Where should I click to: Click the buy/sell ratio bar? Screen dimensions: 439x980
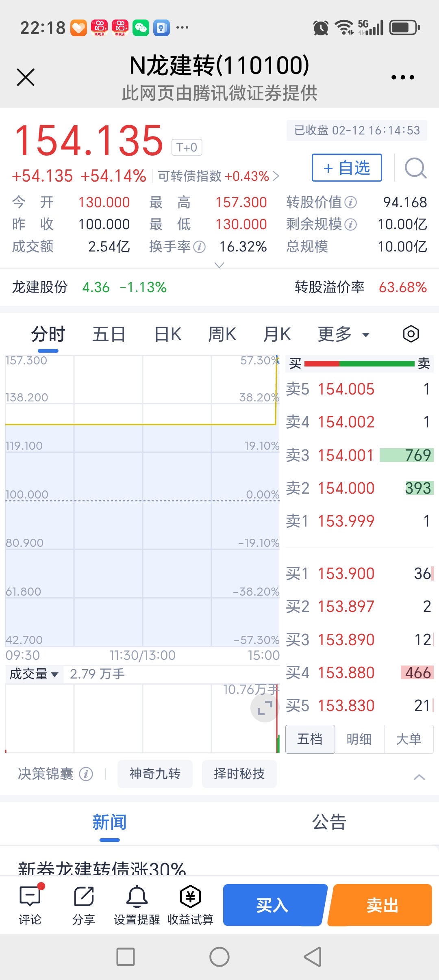pyautogui.click(x=359, y=363)
